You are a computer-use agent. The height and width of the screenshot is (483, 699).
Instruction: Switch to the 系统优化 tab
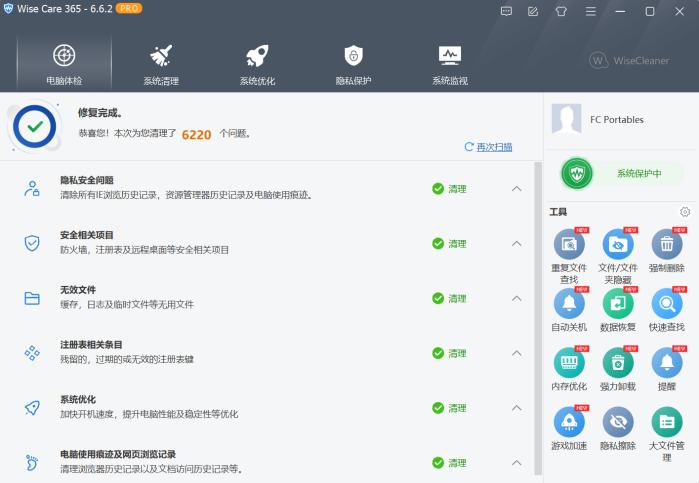257,64
